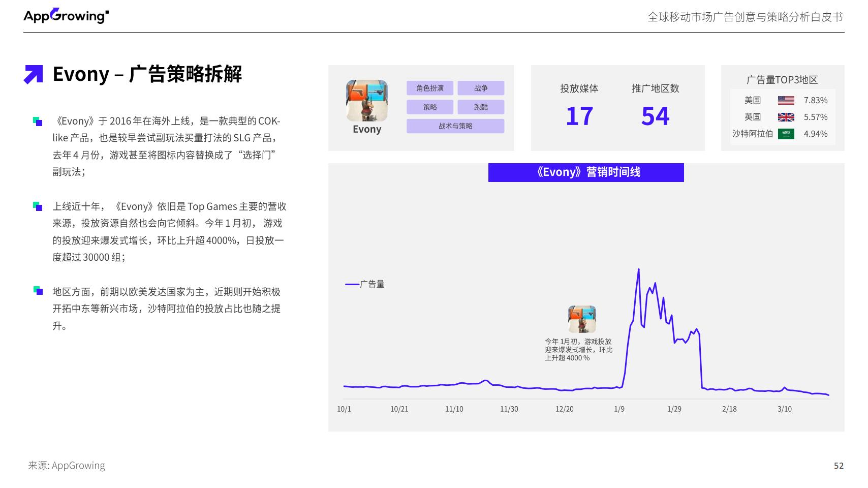This screenshot has width=868, height=488.
Task: Click the 2/18 axis label
Action: pos(729,409)
